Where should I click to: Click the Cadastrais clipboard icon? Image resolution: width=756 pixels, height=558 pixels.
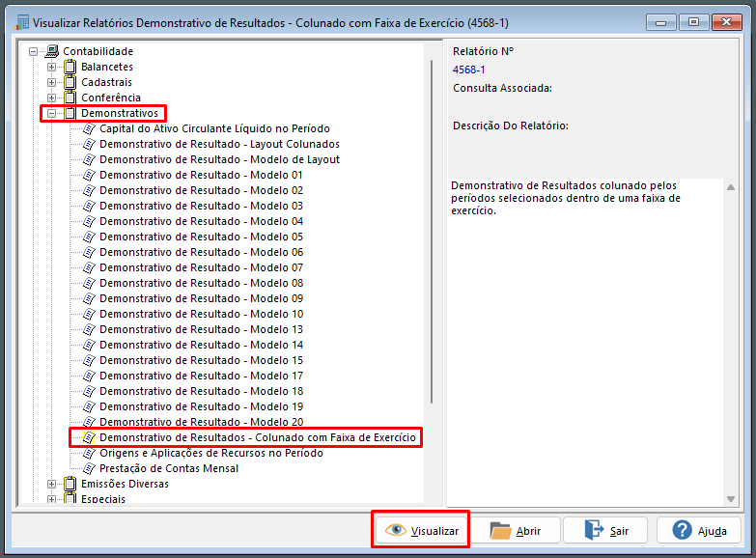coord(70,82)
